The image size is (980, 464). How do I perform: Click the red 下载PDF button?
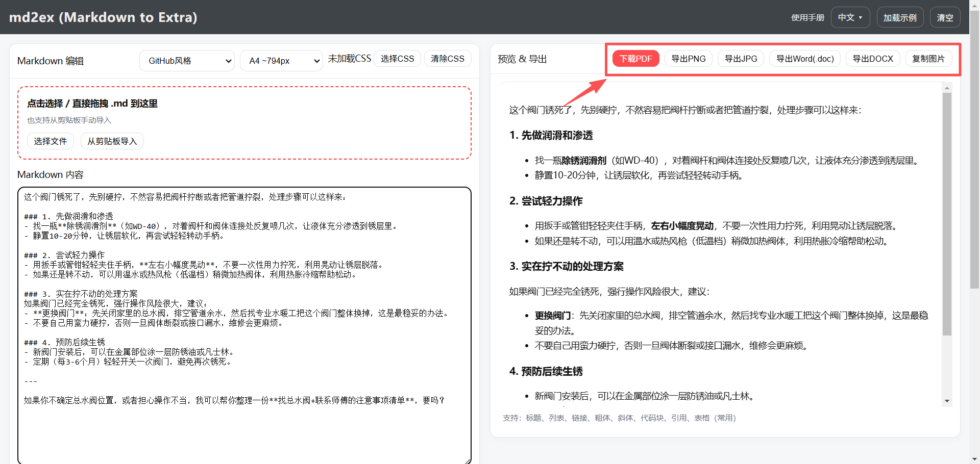(x=635, y=59)
